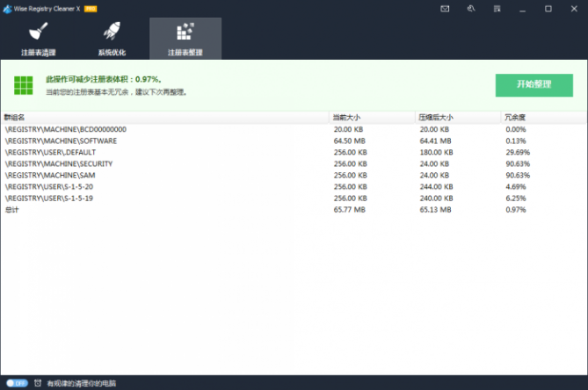Click the 0.13% redundancy value

pos(516,141)
